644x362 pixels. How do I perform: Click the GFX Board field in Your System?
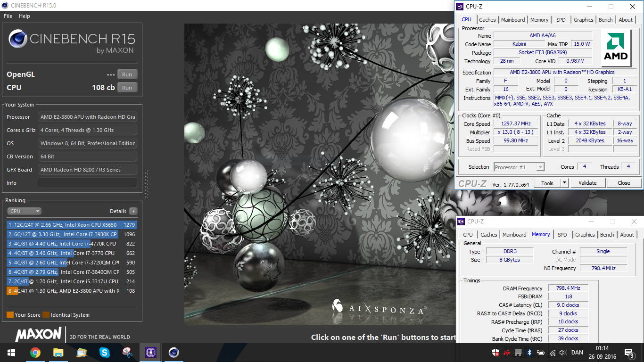[x=88, y=170]
